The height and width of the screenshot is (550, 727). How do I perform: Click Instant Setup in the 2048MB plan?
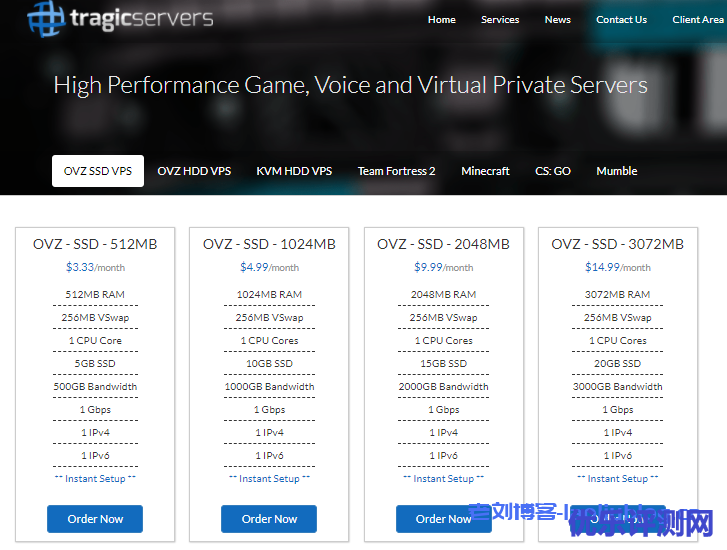click(444, 479)
